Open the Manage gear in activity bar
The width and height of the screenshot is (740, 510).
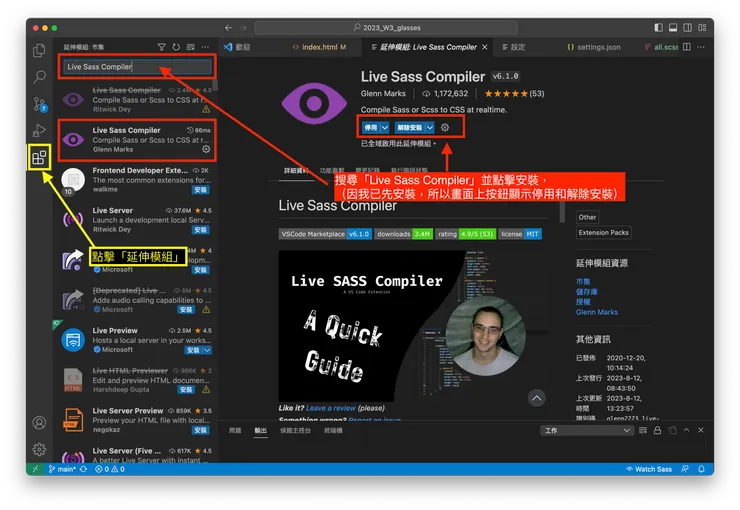39,449
